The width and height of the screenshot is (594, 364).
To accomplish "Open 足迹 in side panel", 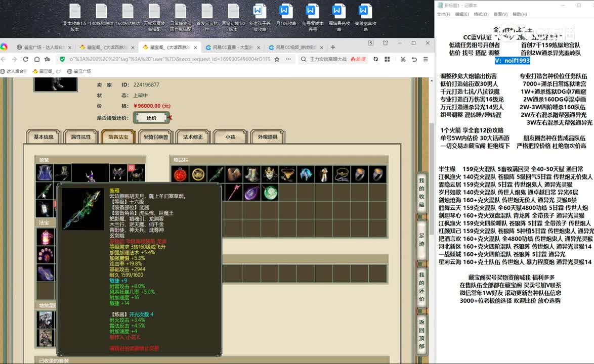I will pos(421,240).
